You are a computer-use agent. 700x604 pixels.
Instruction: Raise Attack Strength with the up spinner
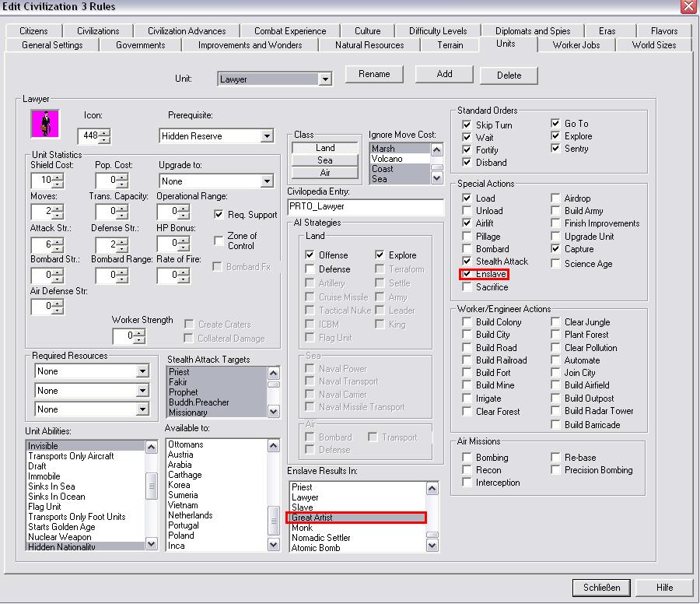point(58,241)
